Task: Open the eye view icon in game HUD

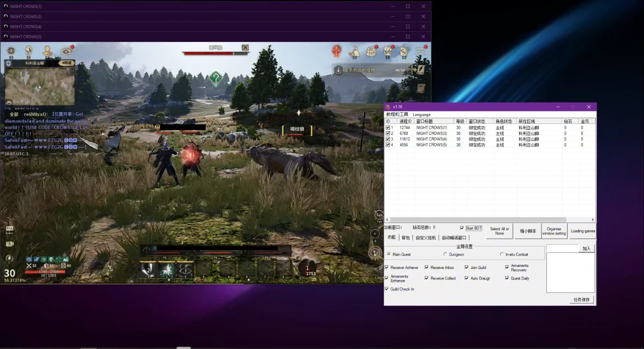Action: click(11, 51)
